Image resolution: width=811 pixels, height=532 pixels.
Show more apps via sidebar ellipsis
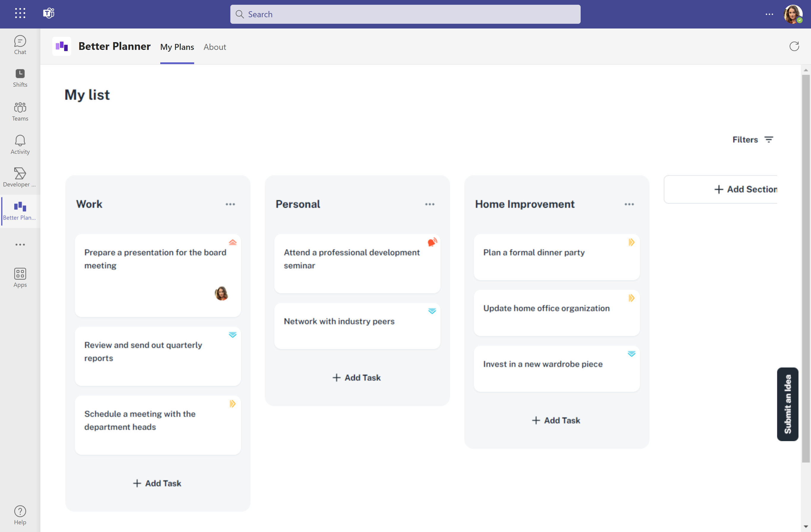(20, 244)
